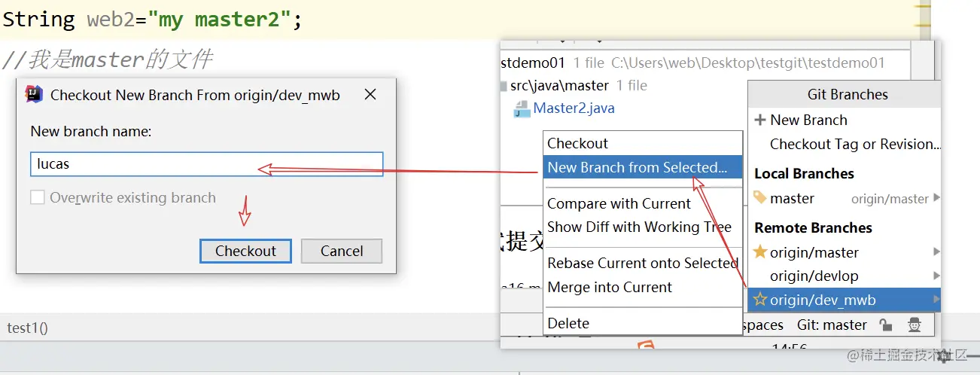The height and width of the screenshot is (375, 980).
Task: Click the Checkout button in the dialog
Action: pos(245,251)
